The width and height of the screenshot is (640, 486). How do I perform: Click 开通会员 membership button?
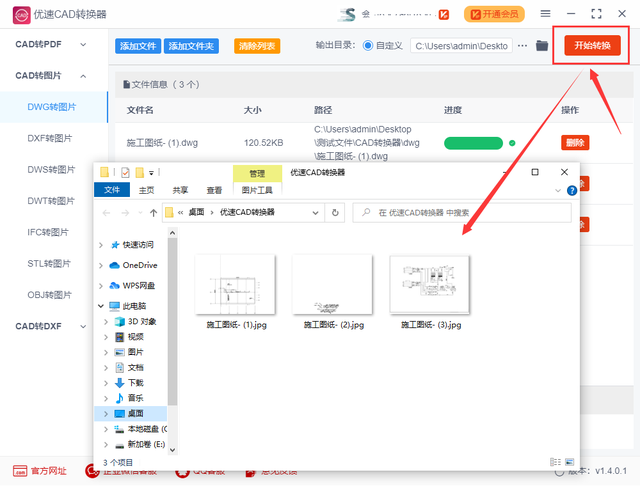pos(494,14)
